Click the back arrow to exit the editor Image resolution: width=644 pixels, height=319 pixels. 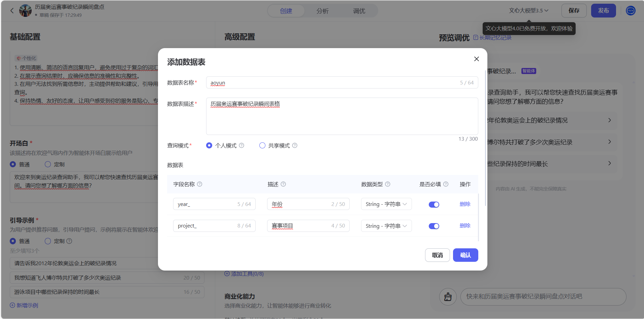(x=12, y=10)
